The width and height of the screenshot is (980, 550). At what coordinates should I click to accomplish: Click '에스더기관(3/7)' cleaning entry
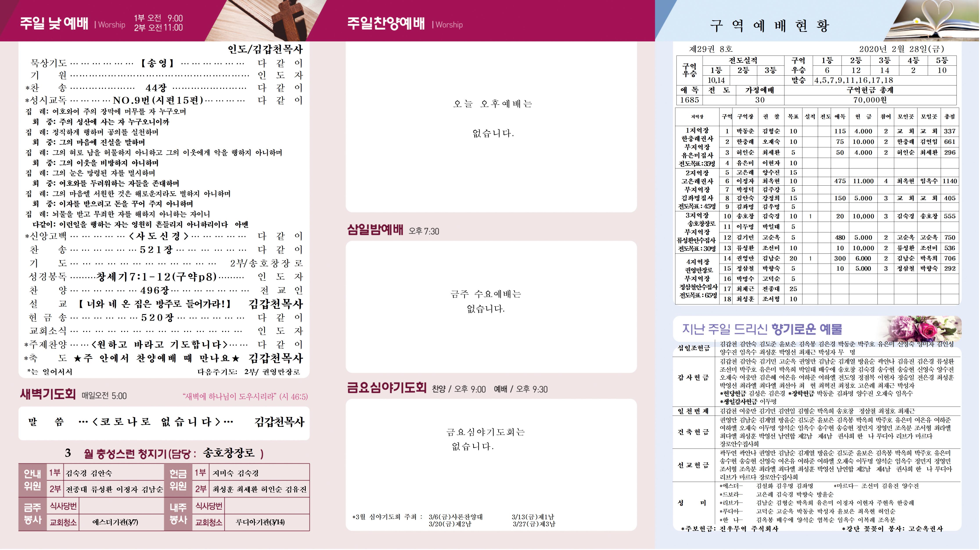pyautogui.click(x=115, y=522)
